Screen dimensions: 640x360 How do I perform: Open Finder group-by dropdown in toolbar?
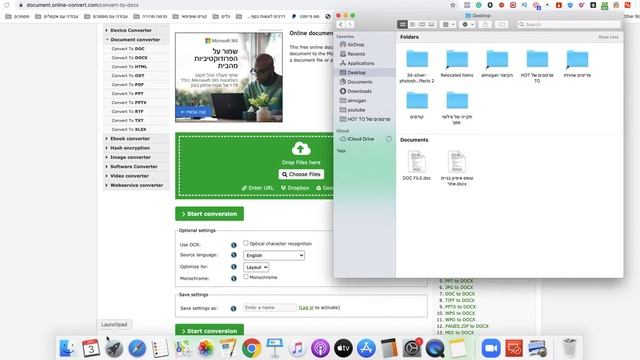(449, 24)
